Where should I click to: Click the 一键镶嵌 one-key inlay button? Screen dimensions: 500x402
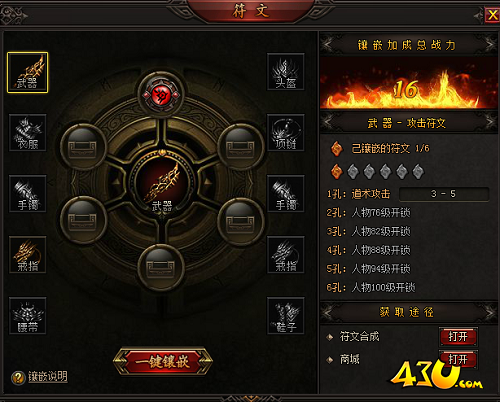coord(163,362)
